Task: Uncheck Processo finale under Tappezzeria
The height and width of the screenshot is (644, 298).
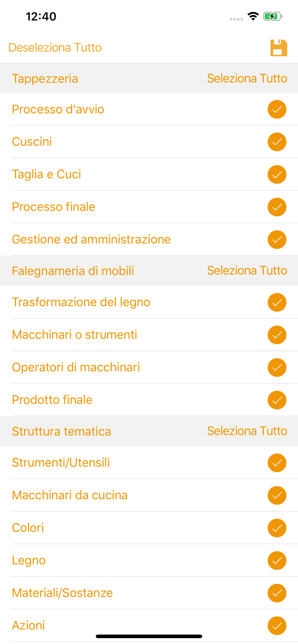Action: pos(277,207)
